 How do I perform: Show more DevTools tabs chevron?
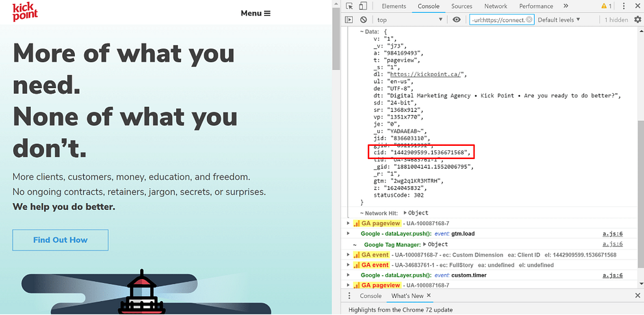click(x=565, y=6)
